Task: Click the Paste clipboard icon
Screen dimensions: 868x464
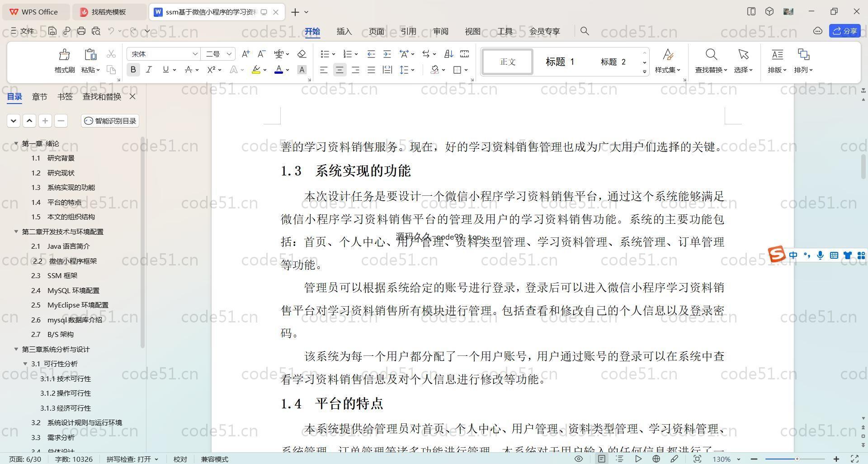Action: 90,55
